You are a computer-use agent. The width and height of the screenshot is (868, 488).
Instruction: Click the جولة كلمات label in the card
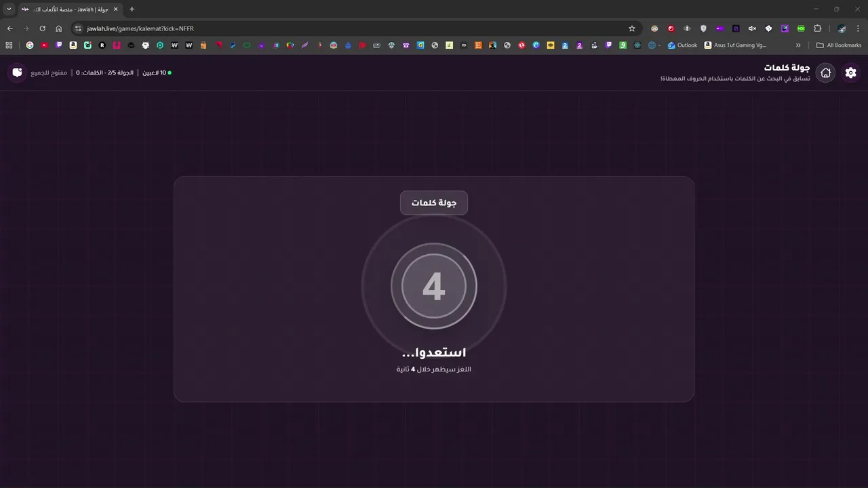click(434, 203)
